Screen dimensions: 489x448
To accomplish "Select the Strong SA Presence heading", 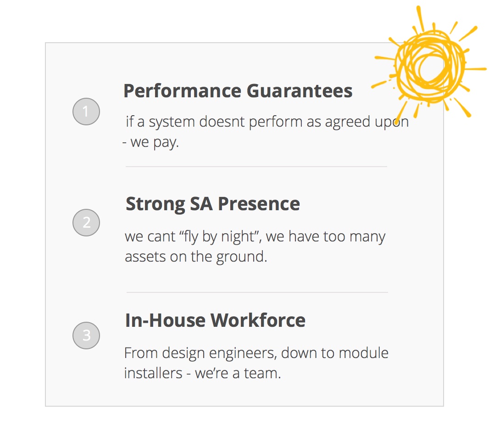I will [213, 204].
